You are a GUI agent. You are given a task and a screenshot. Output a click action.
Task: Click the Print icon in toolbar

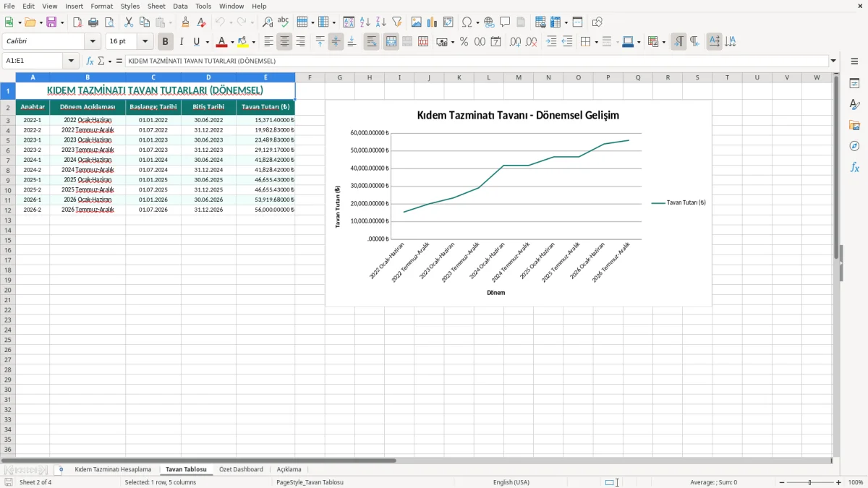pos(93,22)
